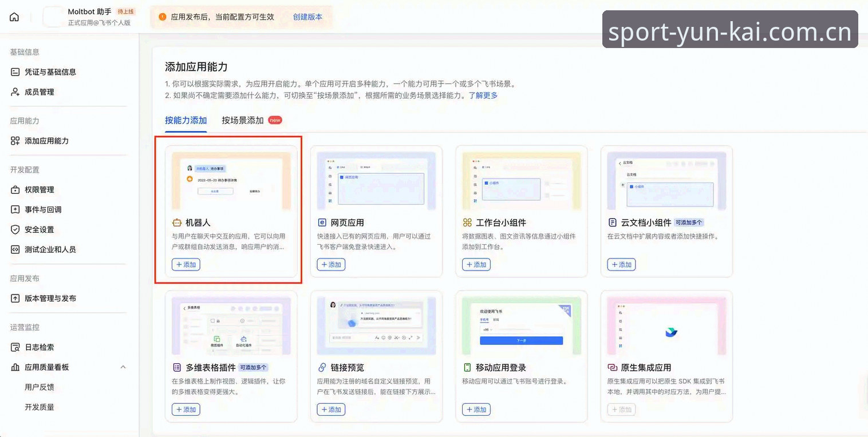Click the 机器人 robot icon
The width and height of the screenshot is (868, 437).
coord(177,223)
